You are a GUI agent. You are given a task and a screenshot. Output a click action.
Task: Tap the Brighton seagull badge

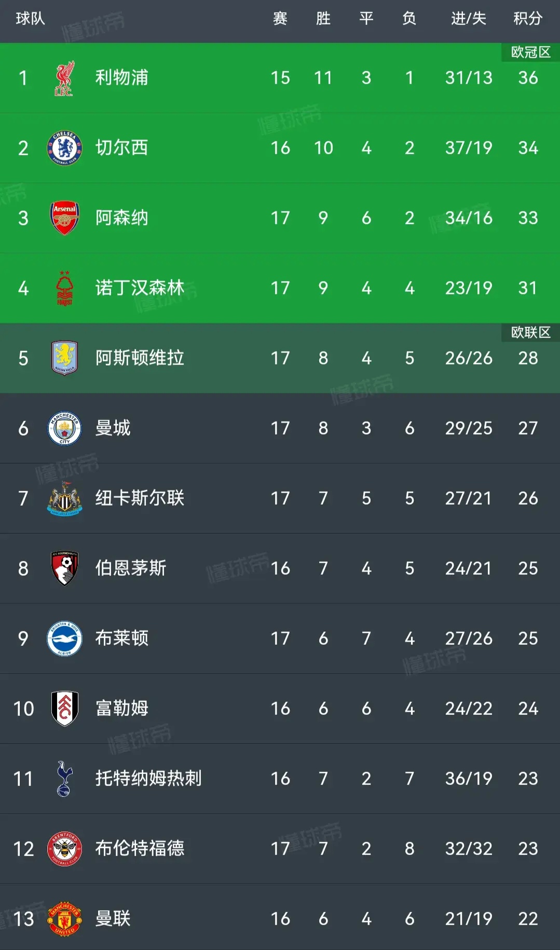tap(64, 639)
